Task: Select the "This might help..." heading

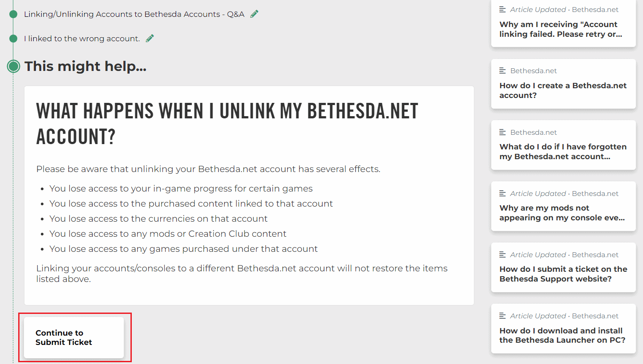Action: (x=85, y=66)
